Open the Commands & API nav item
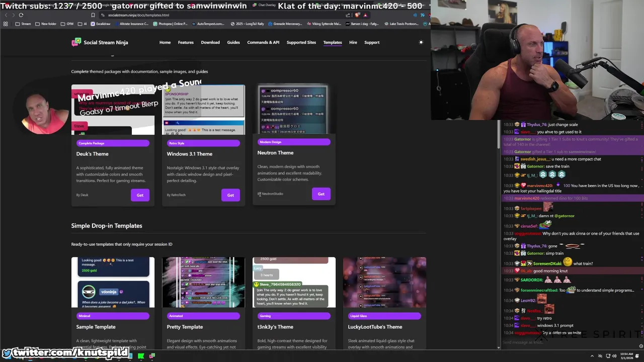Screen dimensions: 644x362 pyautogui.click(x=263, y=42)
